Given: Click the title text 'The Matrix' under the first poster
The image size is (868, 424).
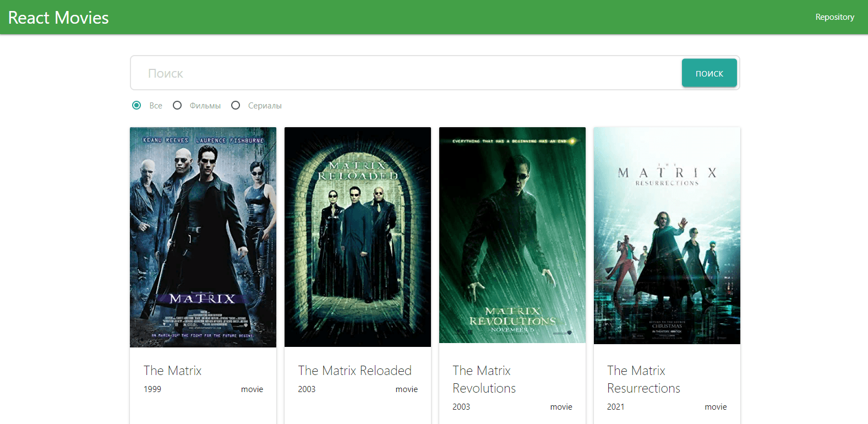Looking at the screenshot, I should point(173,371).
